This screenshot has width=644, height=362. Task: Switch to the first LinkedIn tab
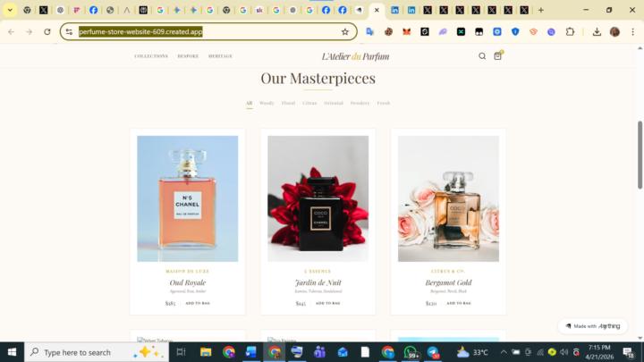click(x=394, y=10)
